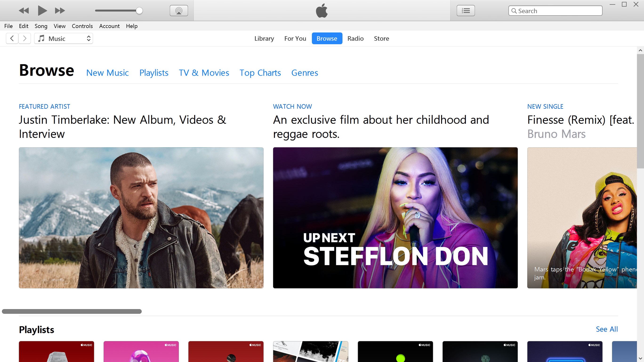Viewport: 644px width, 362px height.
Task: Open the Controls menu
Action: pyautogui.click(x=82, y=26)
